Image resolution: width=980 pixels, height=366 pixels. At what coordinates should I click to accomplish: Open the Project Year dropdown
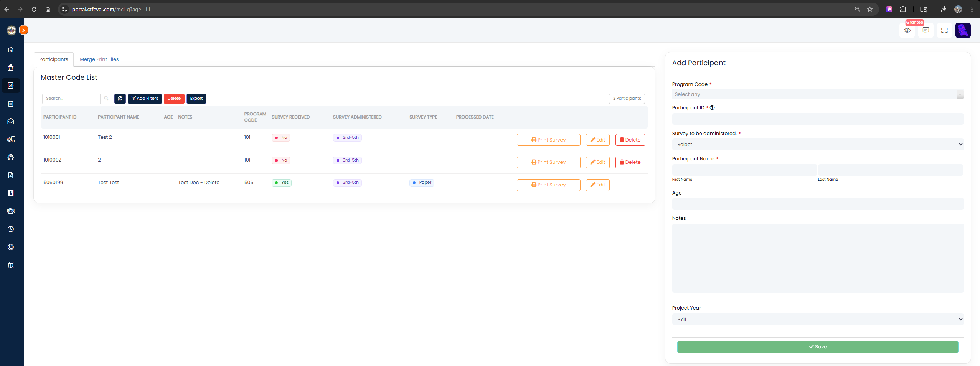coord(817,319)
